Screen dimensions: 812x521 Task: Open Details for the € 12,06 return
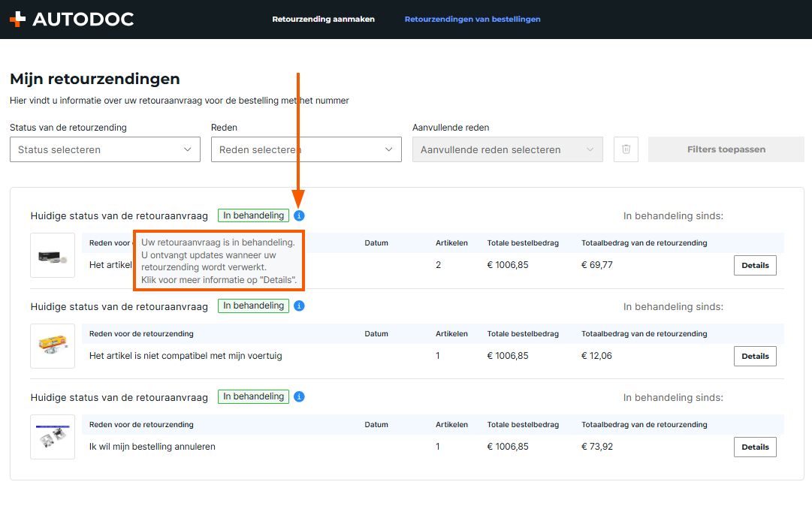tap(755, 356)
